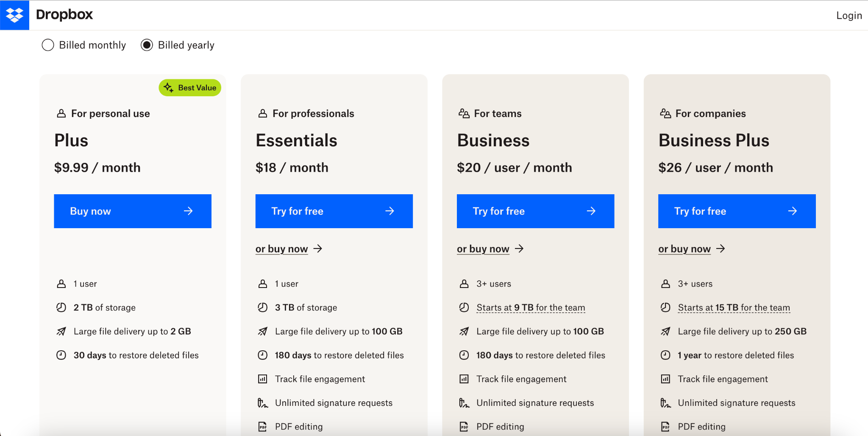The height and width of the screenshot is (436, 868).
Task: Open Login from the top navigation
Action: click(x=848, y=15)
